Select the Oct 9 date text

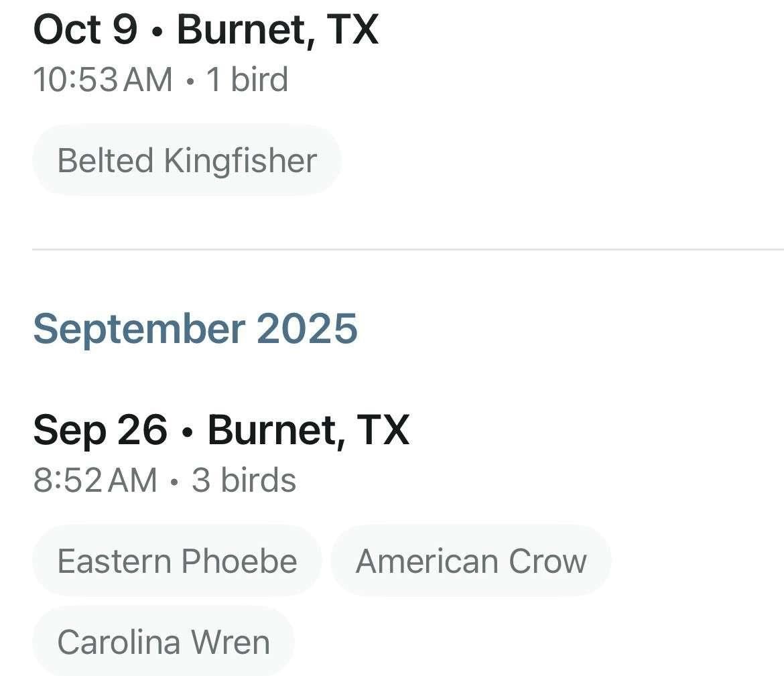coord(85,31)
